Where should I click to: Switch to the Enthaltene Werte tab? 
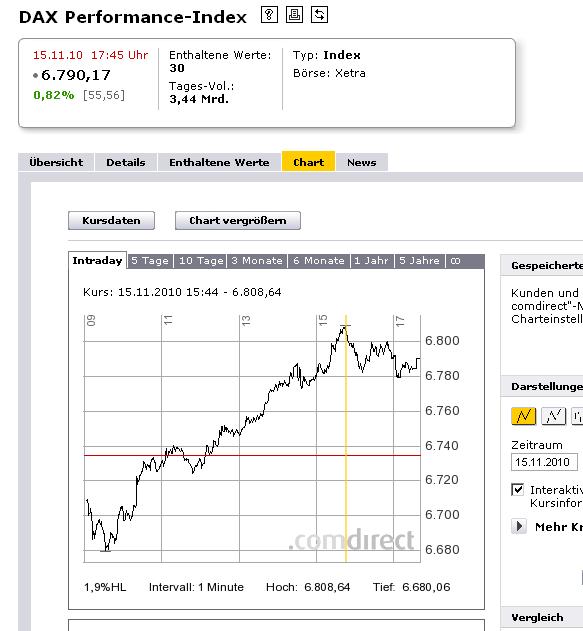[219, 163]
